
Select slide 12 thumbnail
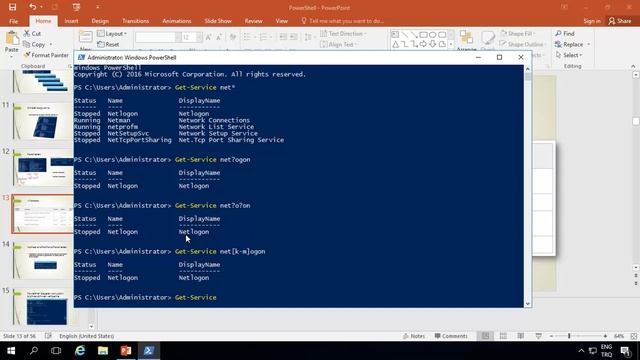point(42,167)
